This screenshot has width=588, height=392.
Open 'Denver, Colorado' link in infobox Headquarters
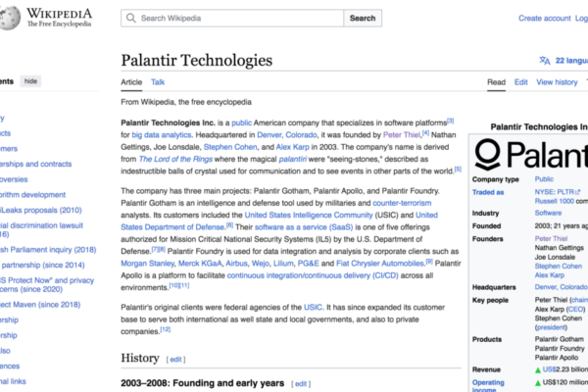point(562,287)
